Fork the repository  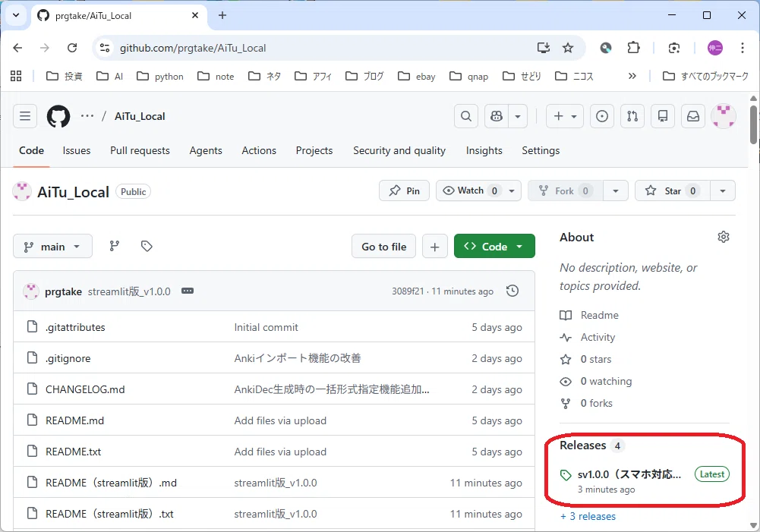(x=565, y=191)
